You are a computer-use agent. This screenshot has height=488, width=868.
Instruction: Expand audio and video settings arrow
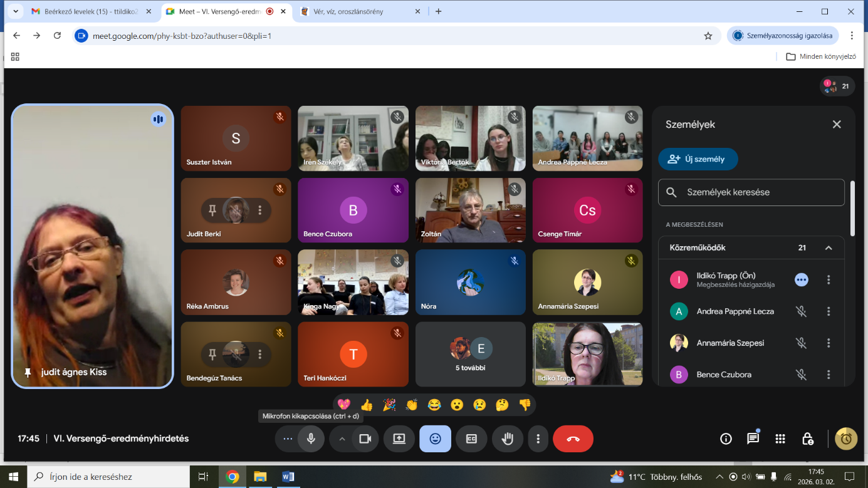click(342, 439)
